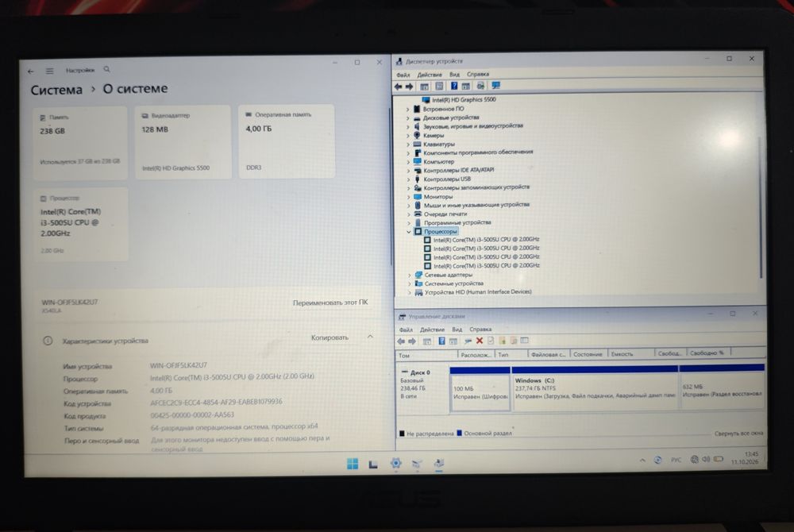Open Файл menu in Disk Management
The width and height of the screenshot is (794, 532).
coord(406,330)
